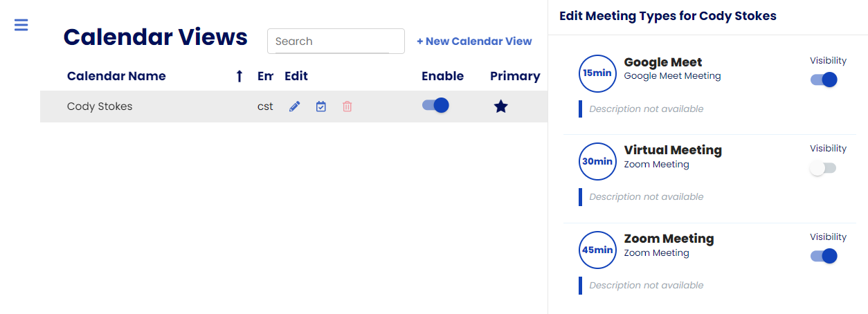Click the 30min Virtual Meeting duration badge

[597, 162]
